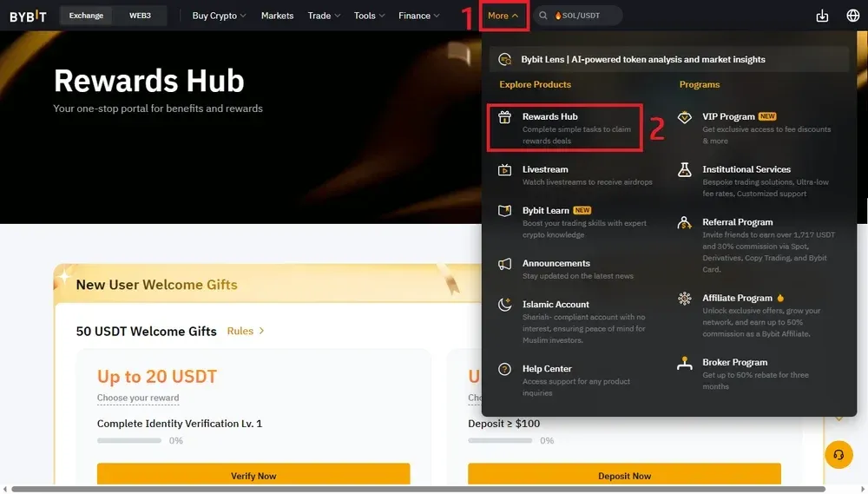Click the 50 USDT Welcome Gifts heading
The width and height of the screenshot is (868, 494).
pos(146,331)
